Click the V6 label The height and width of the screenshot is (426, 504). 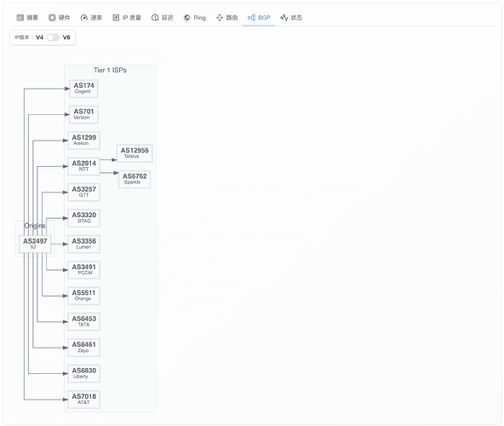pos(66,37)
